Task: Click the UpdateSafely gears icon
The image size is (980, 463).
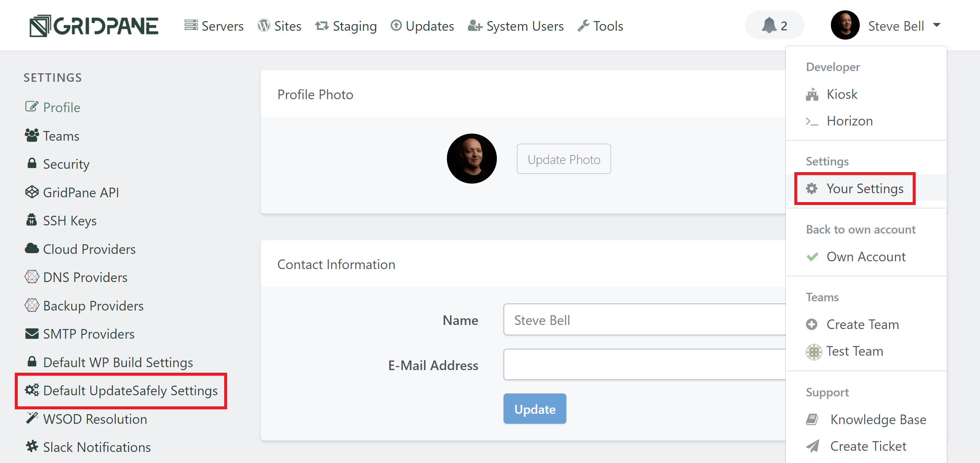Action: pos(31,390)
